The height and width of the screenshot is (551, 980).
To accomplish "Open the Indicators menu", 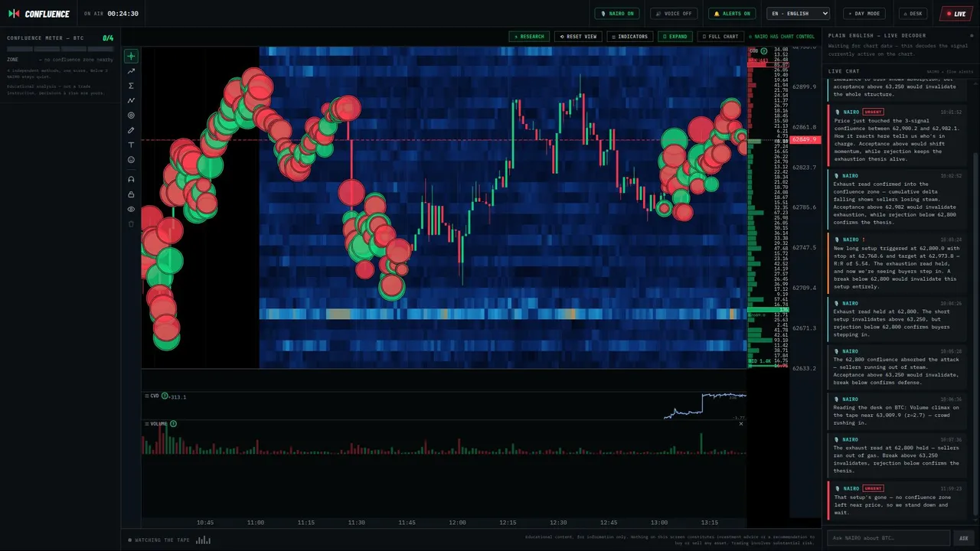I will (x=630, y=36).
